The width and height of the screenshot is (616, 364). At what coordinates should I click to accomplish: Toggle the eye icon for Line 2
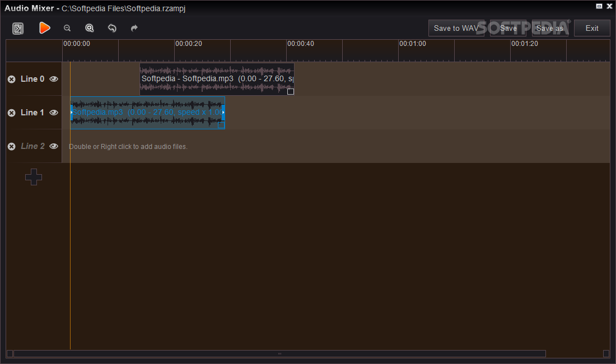[54, 146]
